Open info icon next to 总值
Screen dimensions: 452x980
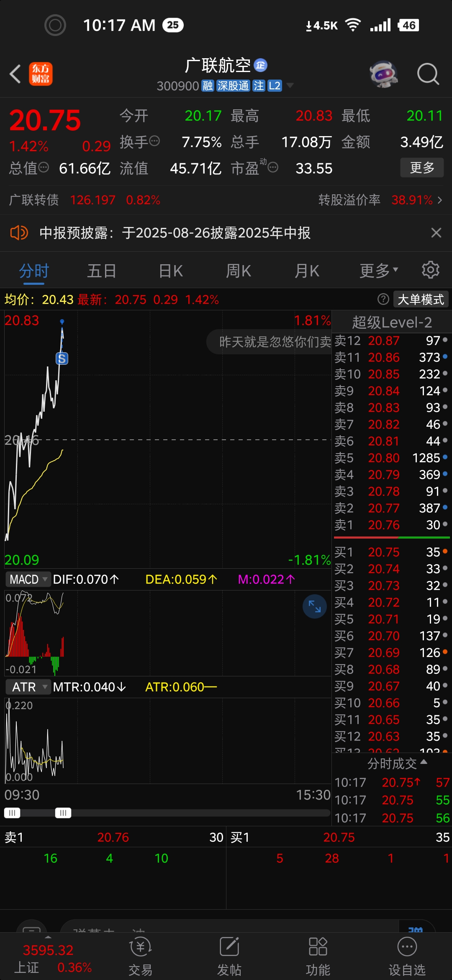pyautogui.click(x=44, y=168)
